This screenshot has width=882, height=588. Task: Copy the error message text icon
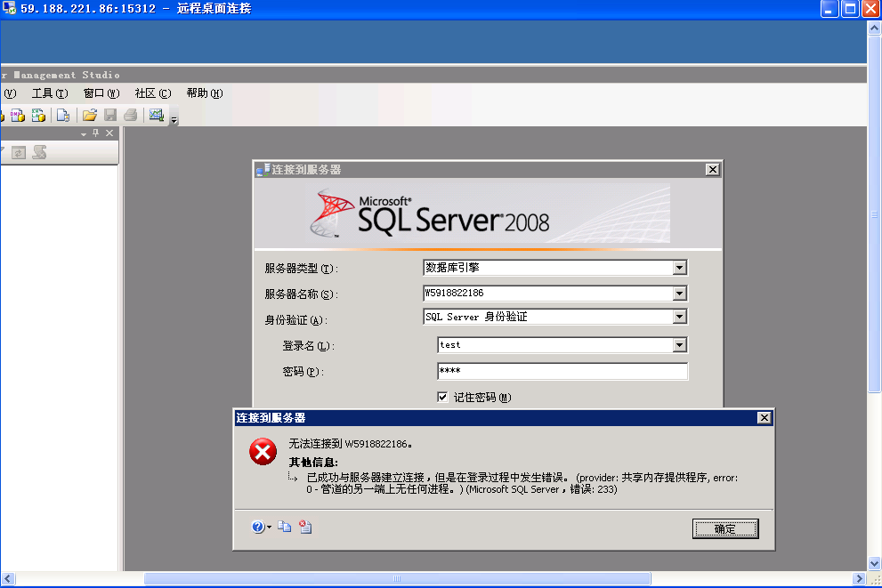[285, 527]
